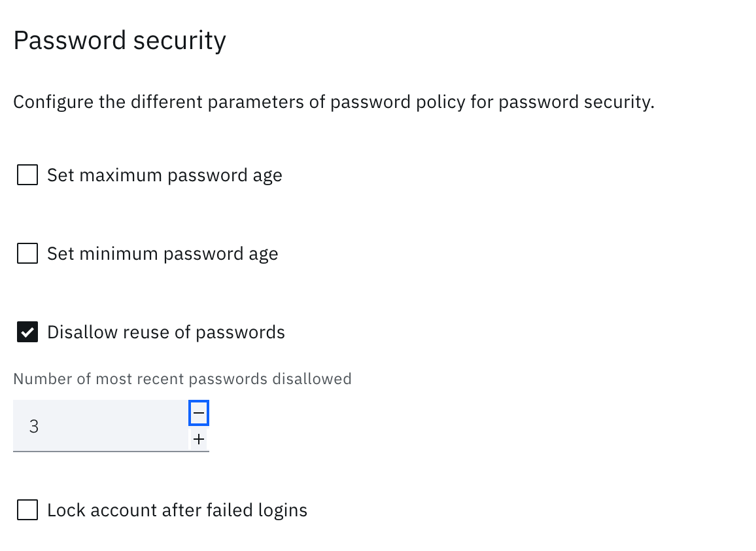Uncheck the Disallow reuse of passwords checkbox

pos(27,332)
